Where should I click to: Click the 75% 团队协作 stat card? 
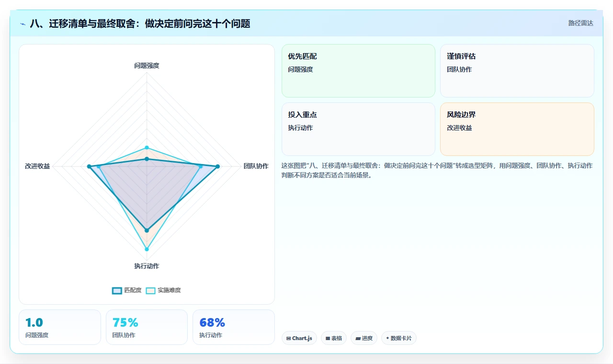click(147, 327)
